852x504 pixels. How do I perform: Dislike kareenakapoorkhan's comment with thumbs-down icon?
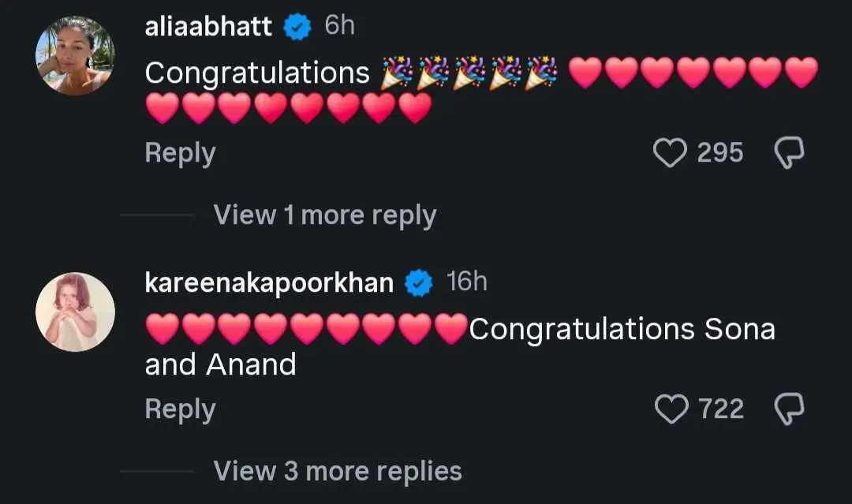(789, 409)
